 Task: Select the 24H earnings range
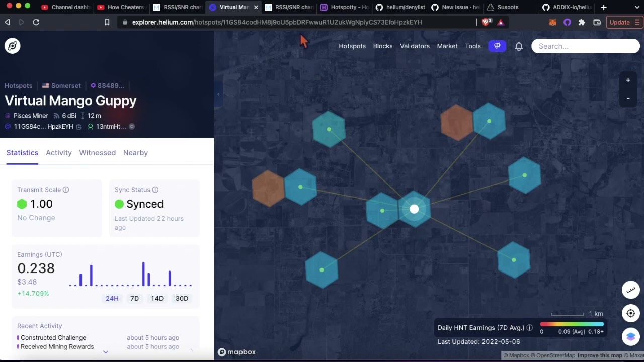(x=112, y=298)
